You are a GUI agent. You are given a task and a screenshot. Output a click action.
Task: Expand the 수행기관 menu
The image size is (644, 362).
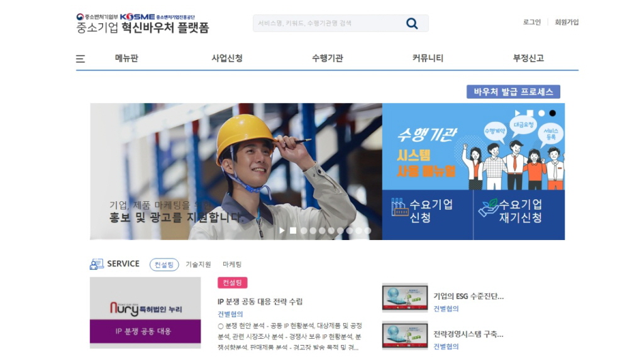[327, 58]
